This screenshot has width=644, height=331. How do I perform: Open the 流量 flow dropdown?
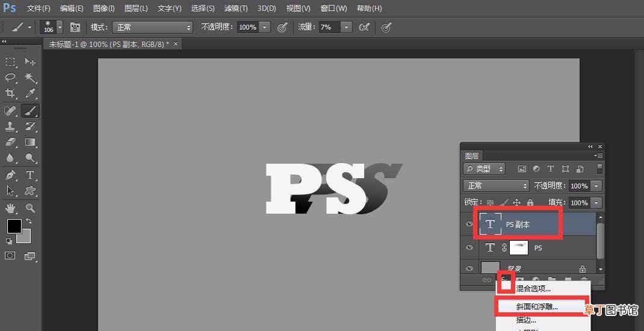(x=347, y=27)
